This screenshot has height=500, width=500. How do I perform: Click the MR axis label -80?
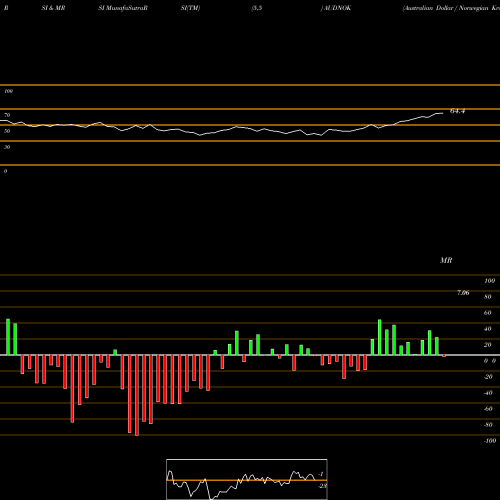click(488, 425)
